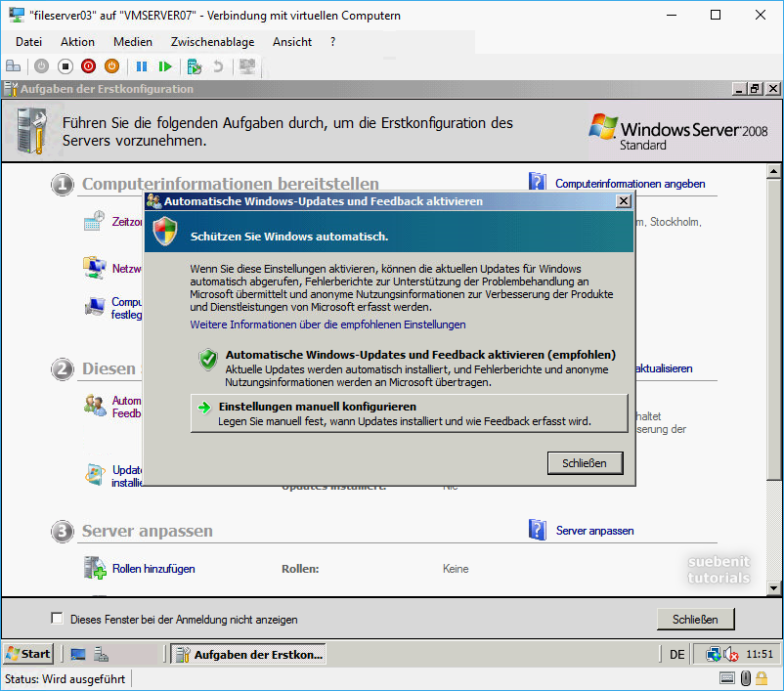This screenshot has height=691, width=784.
Task: Click the Ctrl+Alt+Del toolbar icon
Action: point(14,66)
